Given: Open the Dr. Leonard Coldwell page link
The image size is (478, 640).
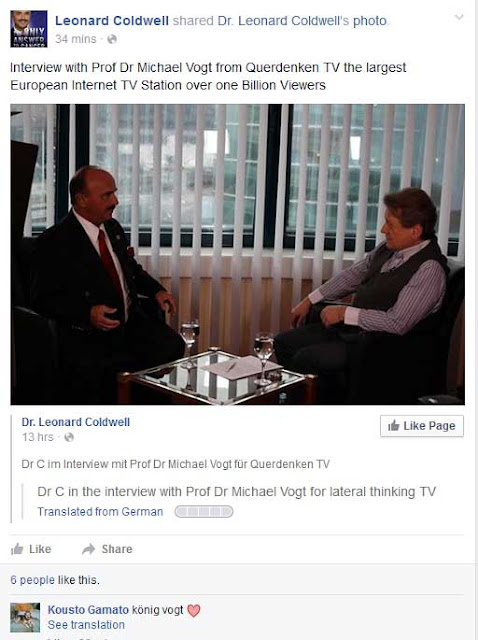Looking at the screenshot, I should [76, 422].
